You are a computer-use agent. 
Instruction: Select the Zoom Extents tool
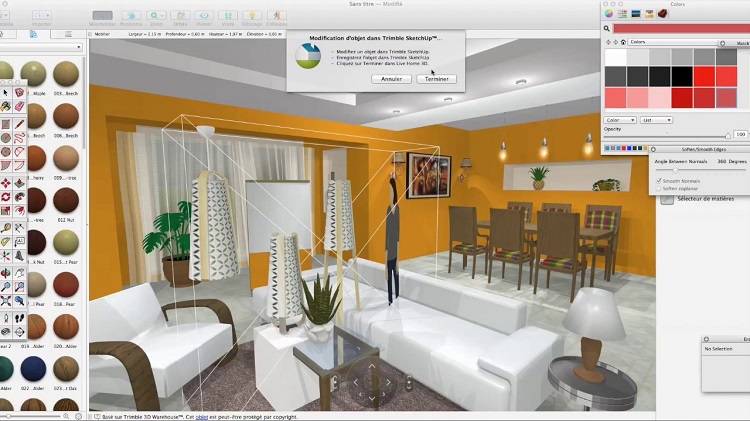pos(5,301)
